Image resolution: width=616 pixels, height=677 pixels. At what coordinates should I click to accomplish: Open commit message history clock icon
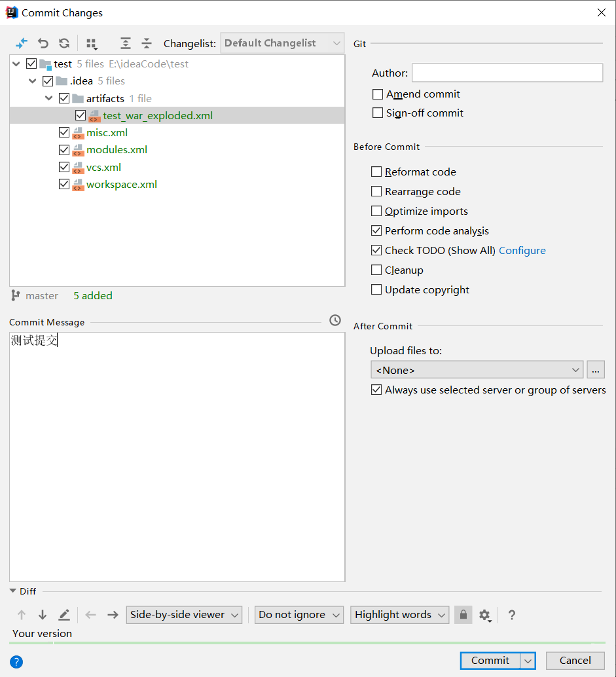coord(335,320)
